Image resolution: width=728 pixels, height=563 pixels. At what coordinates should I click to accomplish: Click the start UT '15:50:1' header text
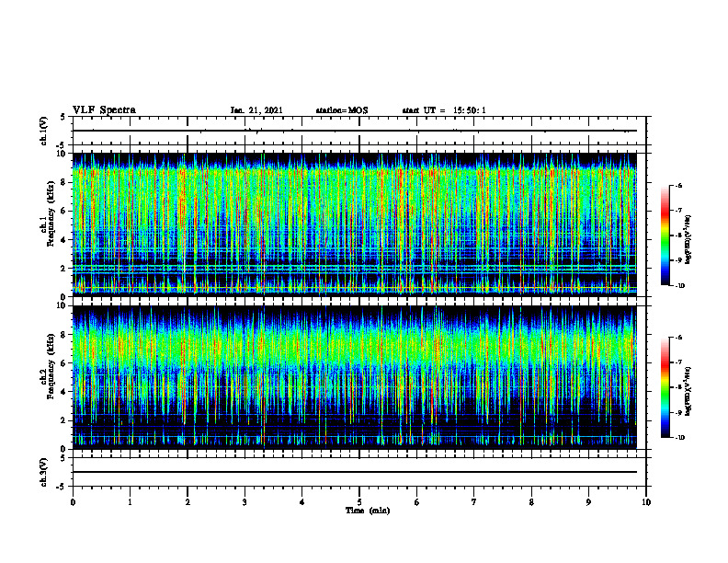pyautogui.click(x=470, y=110)
